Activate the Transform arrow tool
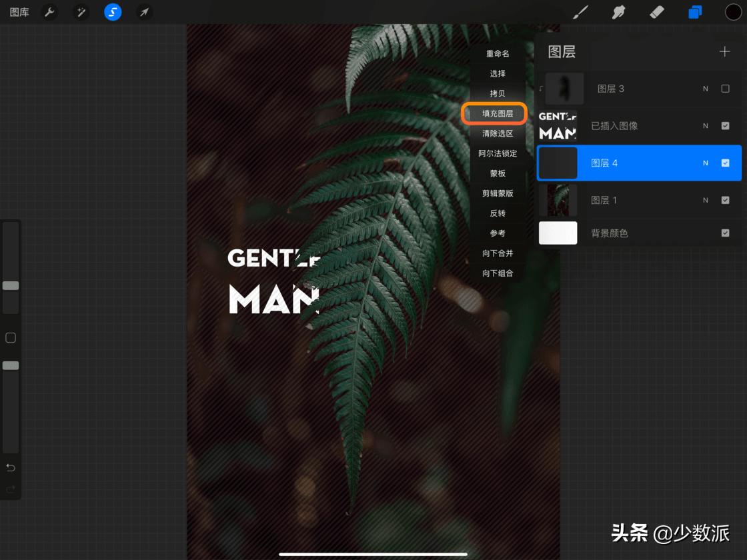The height and width of the screenshot is (560, 747). pyautogui.click(x=144, y=12)
